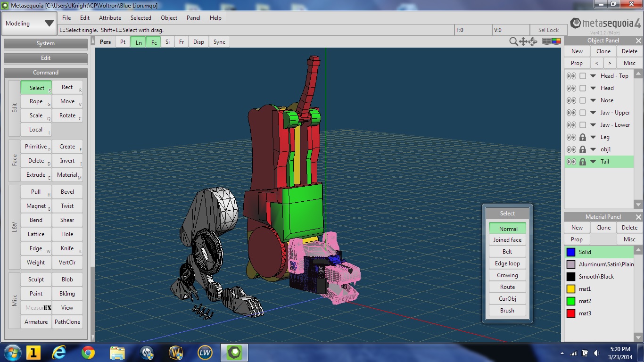Open the Attribute menu
Viewport: 644px width, 362px height.
(x=110, y=18)
